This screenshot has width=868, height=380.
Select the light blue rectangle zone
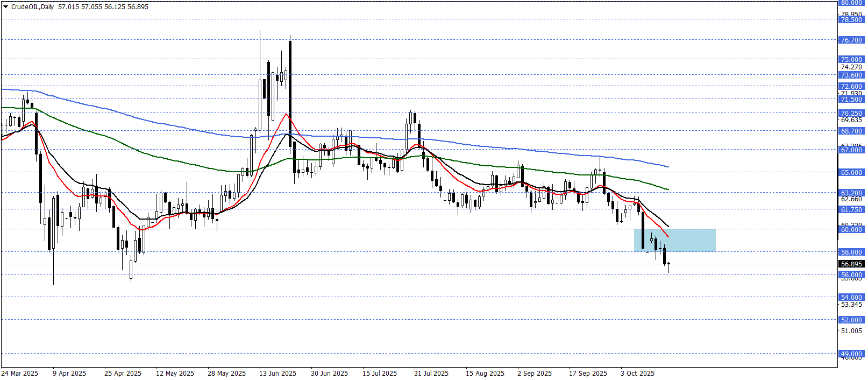(x=674, y=240)
